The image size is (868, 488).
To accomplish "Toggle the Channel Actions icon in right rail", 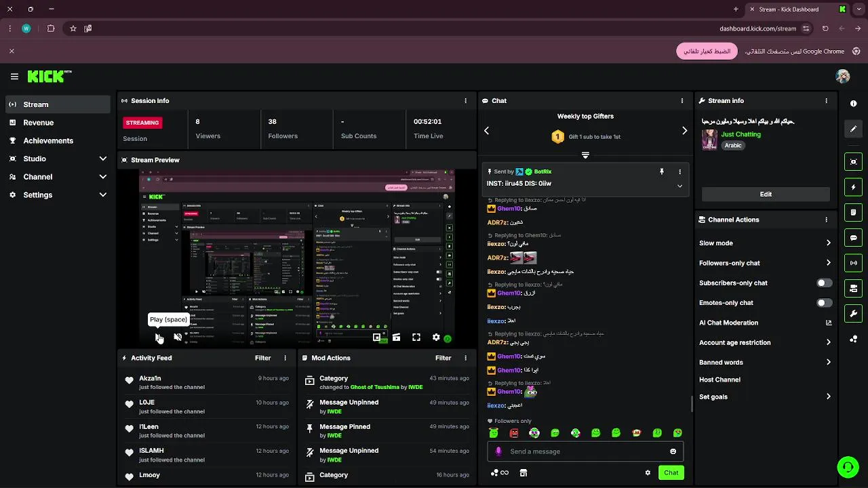I will pos(853,289).
